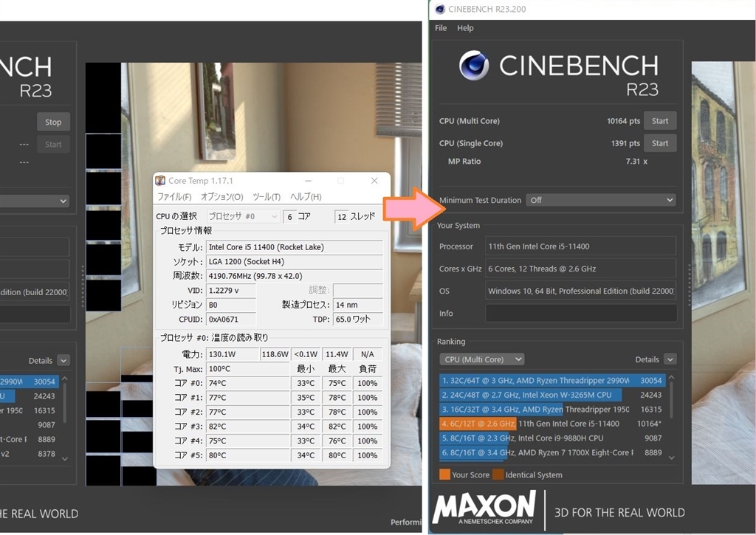Screen dimensions: 756x535
Task: Click the 1391 pts single core score
Action: (x=625, y=143)
